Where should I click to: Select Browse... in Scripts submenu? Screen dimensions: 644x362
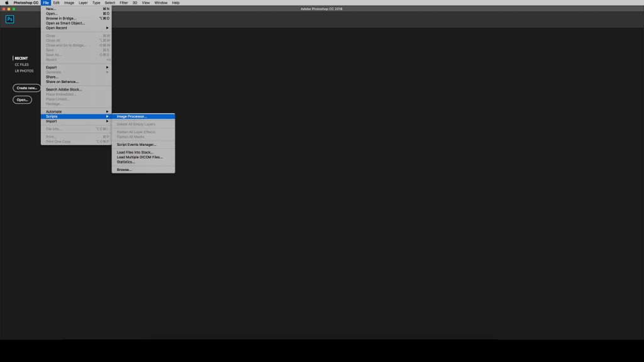coord(143,170)
